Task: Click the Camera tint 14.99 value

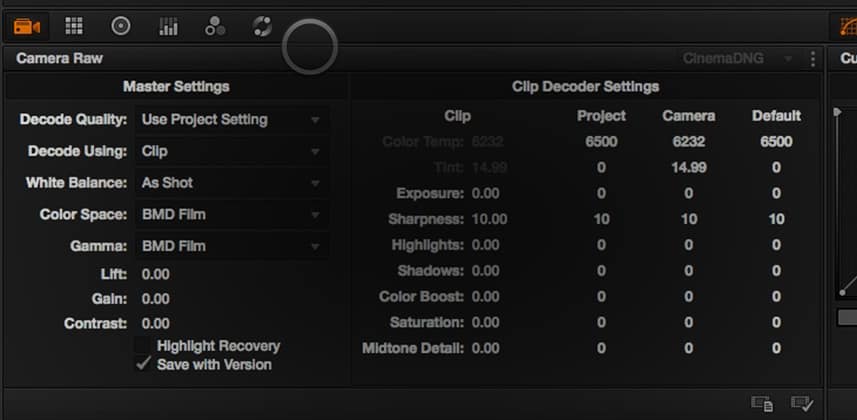Action: [689, 167]
